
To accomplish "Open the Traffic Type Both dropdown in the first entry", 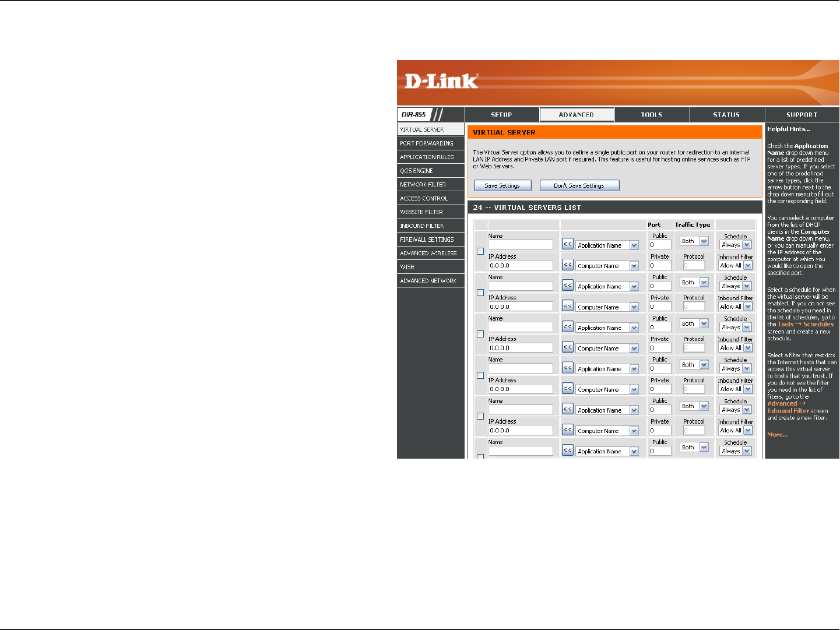I will click(x=694, y=241).
